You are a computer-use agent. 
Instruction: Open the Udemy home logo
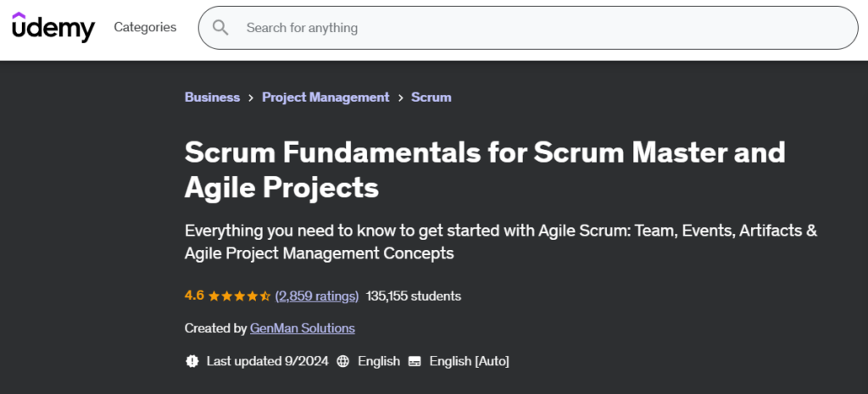tap(53, 27)
